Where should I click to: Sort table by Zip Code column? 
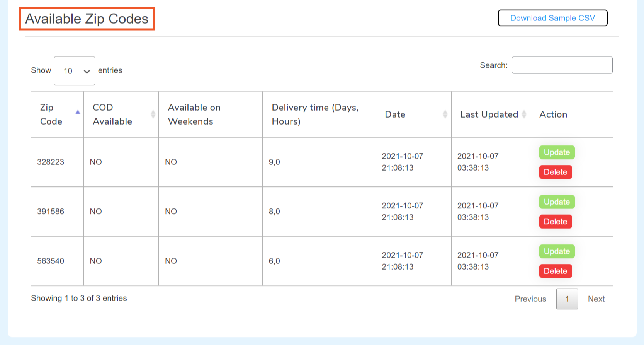coord(57,114)
